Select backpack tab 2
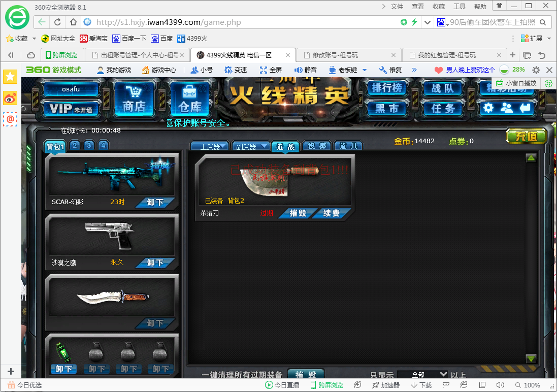The height and width of the screenshot is (392, 557). tap(75, 145)
